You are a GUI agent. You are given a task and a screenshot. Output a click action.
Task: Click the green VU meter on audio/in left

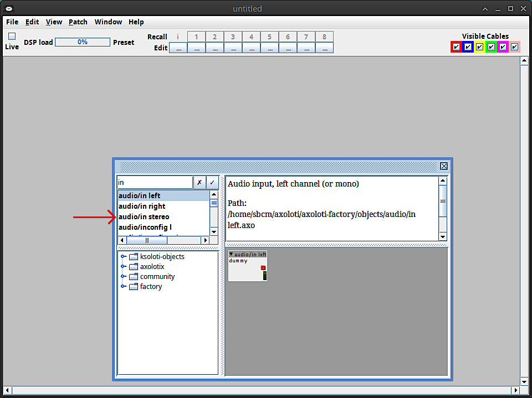coord(265,276)
